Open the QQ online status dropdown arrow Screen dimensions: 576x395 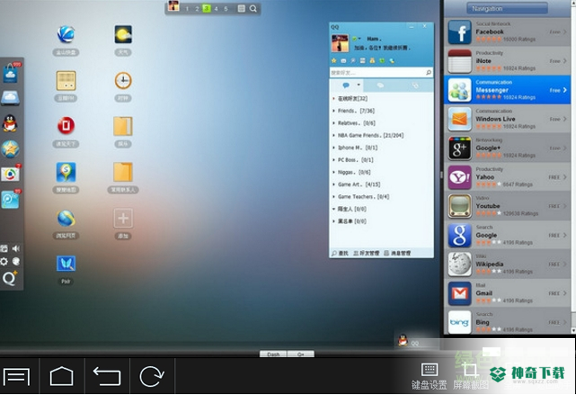359,39
